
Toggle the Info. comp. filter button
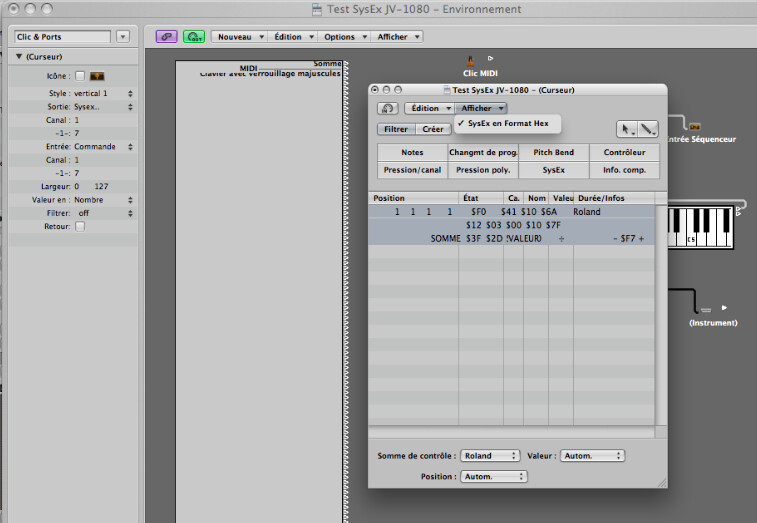pos(624,170)
